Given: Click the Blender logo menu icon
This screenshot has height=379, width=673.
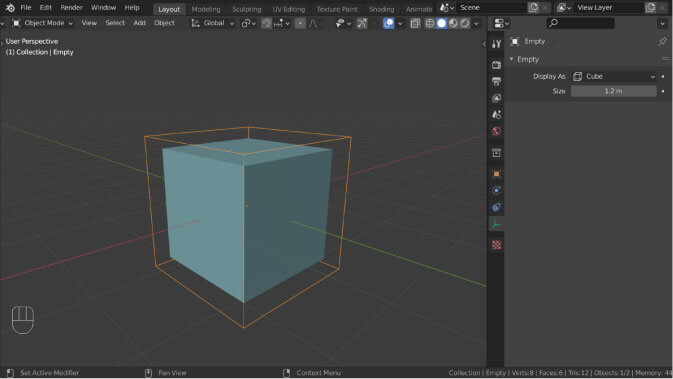Looking at the screenshot, I should [10, 8].
